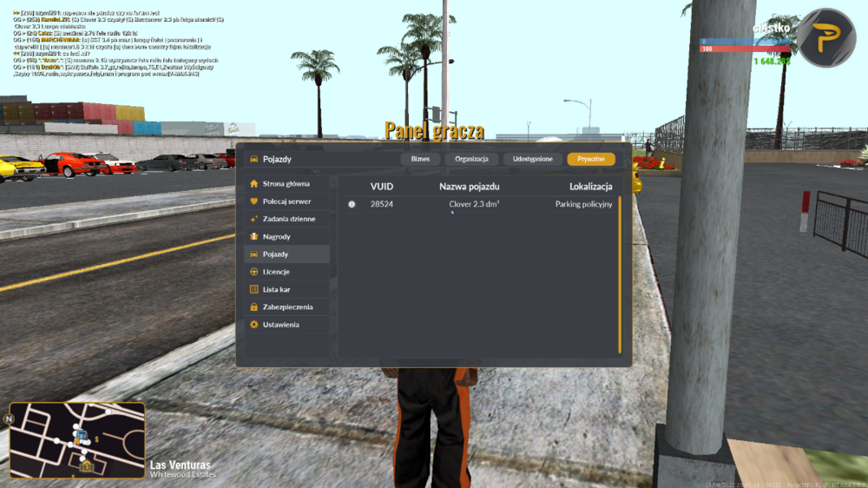Viewport: 868px width, 488px height.
Task: Click the round P server logo
Action: click(826, 37)
